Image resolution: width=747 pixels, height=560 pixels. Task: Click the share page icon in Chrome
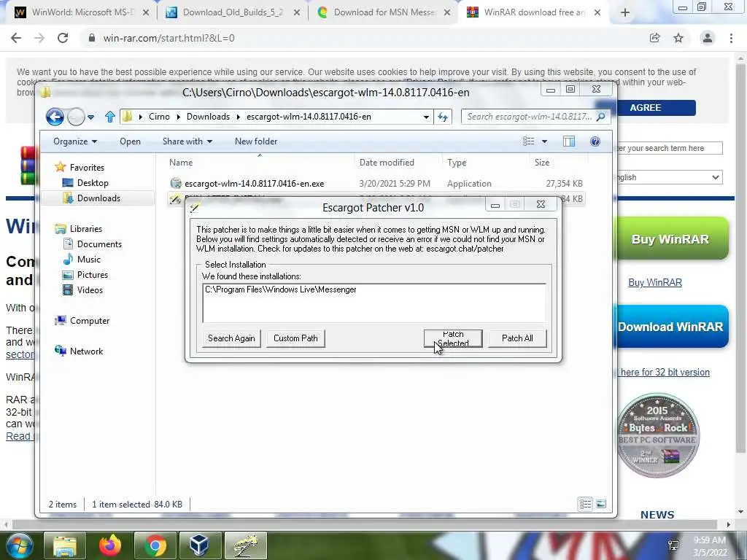pos(655,38)
